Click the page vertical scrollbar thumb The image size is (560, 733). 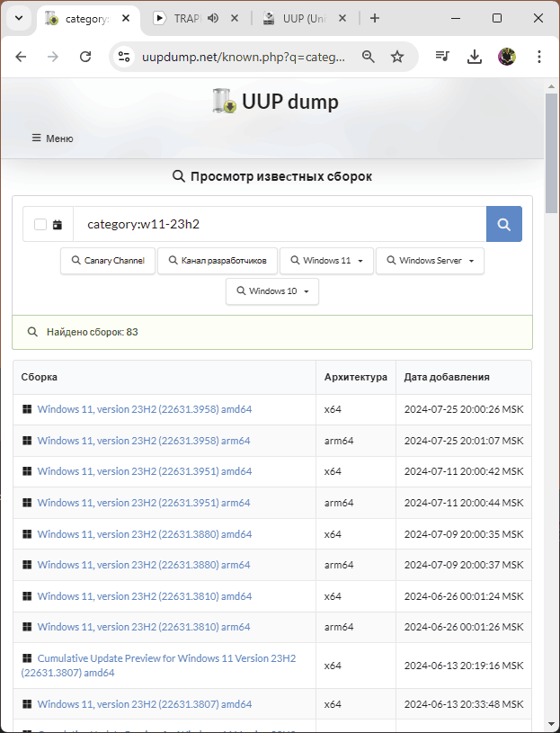[551, 153]
